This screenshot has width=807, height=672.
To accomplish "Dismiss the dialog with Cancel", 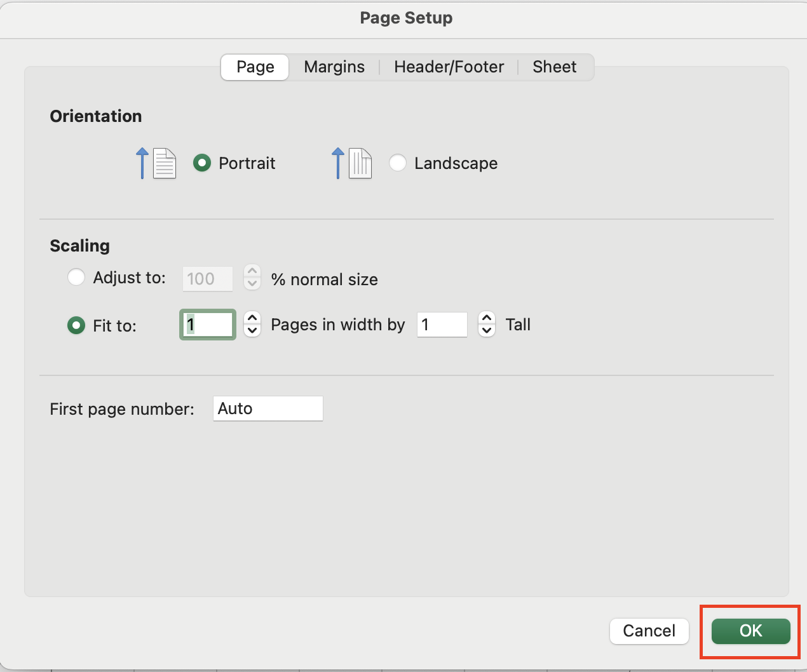I will click(649, 631).
